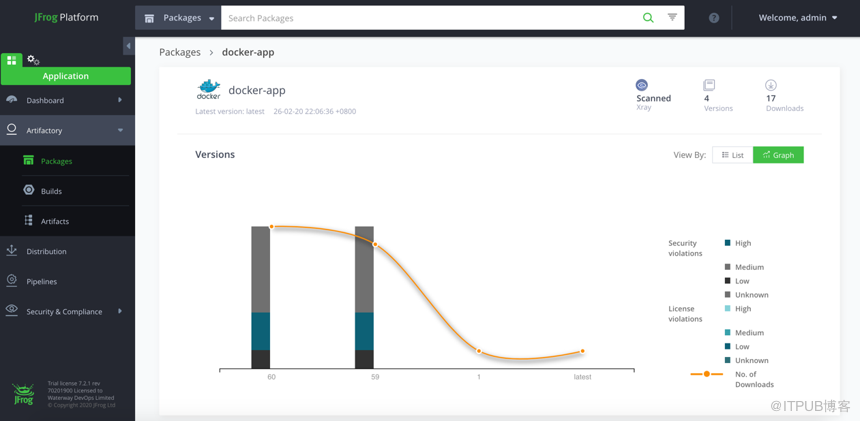Screen dimensions: 860x421
Task: Open Pipelines in the sidebar
Action: pos(41,281)
